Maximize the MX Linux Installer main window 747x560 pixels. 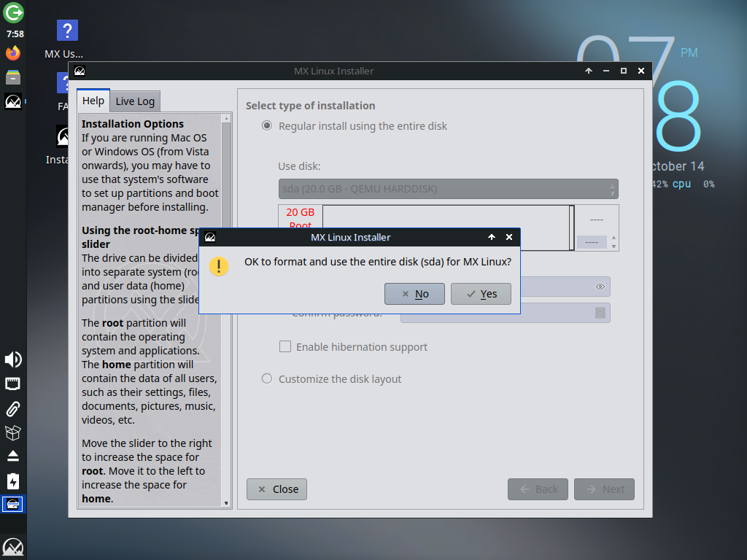[x=624, y=71]
